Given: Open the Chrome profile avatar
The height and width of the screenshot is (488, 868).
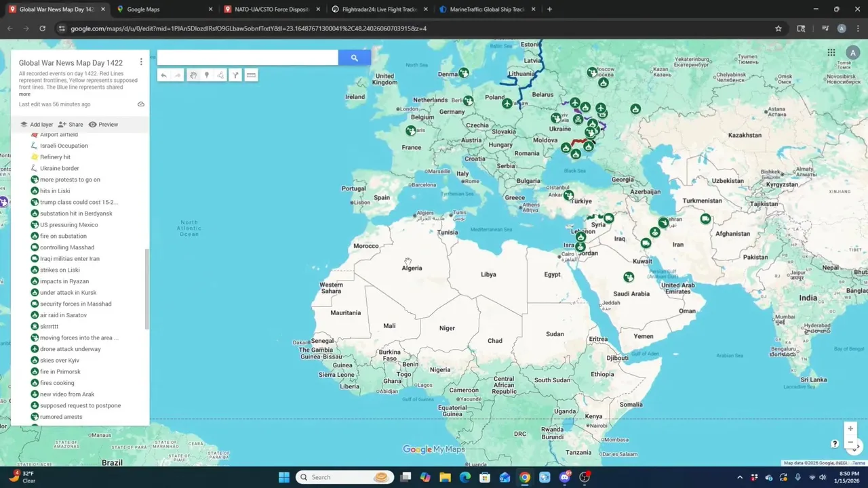Looking at the screenshot, I should point(842,28).
